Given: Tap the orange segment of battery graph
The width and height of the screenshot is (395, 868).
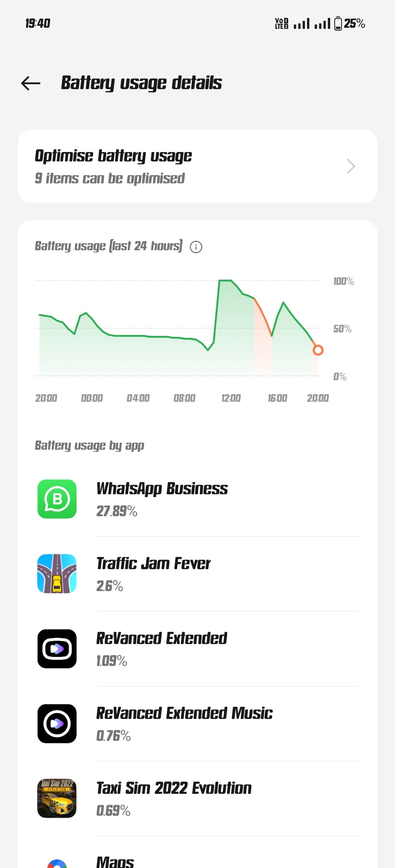Looking at the screenshot, I should (263, 315).
